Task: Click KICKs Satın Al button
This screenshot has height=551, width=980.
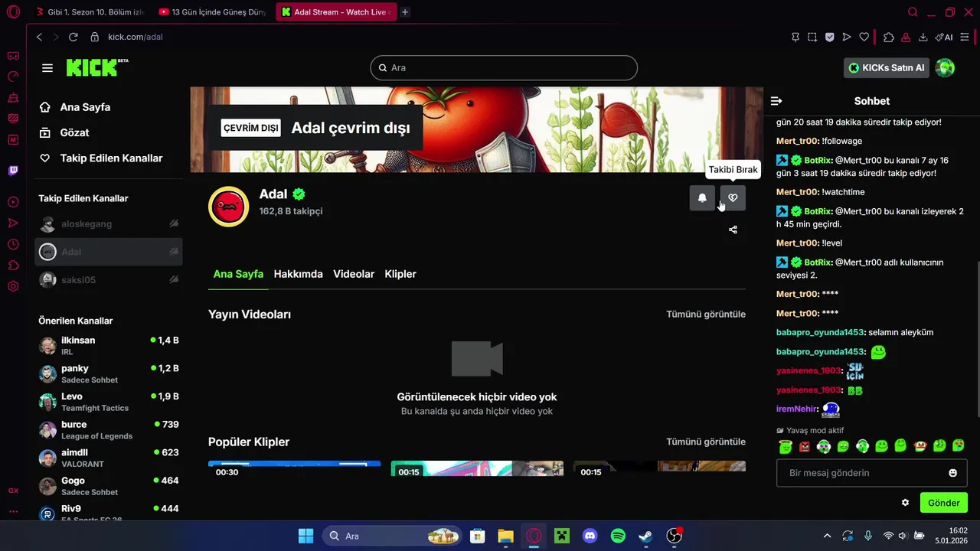Action: click(887, 68)
